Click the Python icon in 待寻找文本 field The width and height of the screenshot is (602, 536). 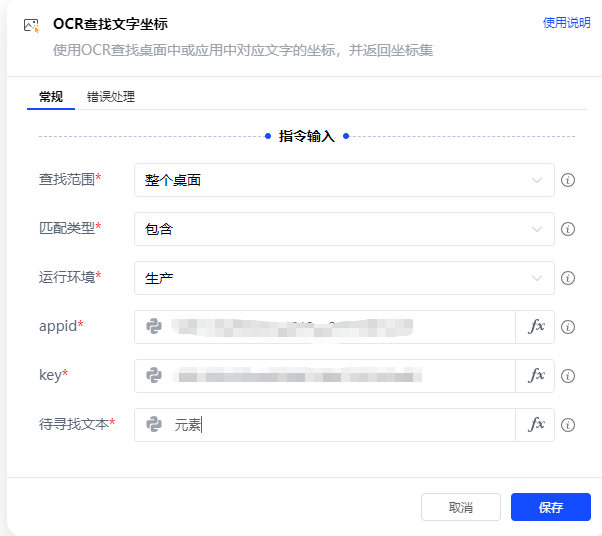tap(154, 424)
